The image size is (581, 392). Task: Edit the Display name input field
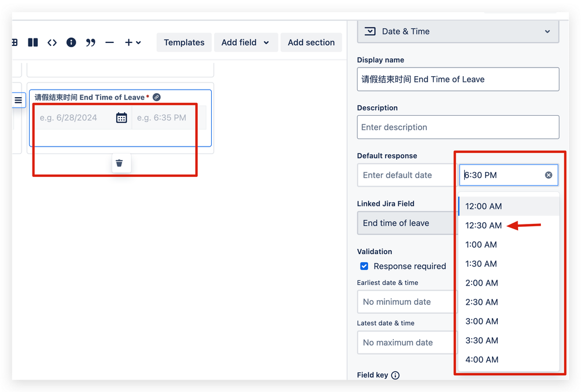pyautogui.click(x=458, y=79)
